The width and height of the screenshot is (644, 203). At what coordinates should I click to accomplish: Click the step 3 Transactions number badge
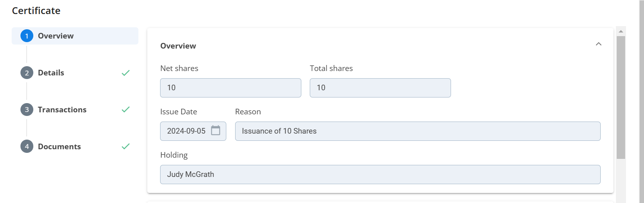pos(27,110)
